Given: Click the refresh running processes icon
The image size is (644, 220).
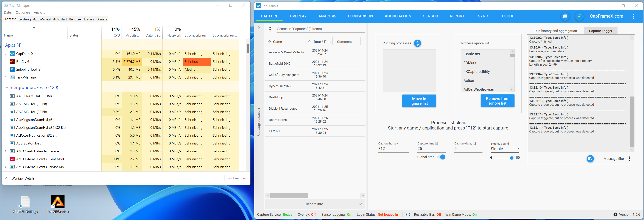Looking at the screenshot, I should [417, 43].
